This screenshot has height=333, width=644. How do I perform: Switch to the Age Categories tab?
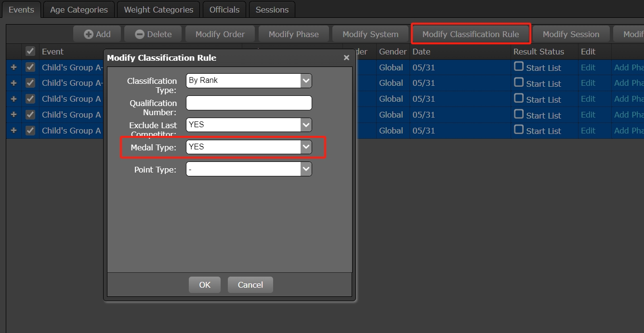79,10
